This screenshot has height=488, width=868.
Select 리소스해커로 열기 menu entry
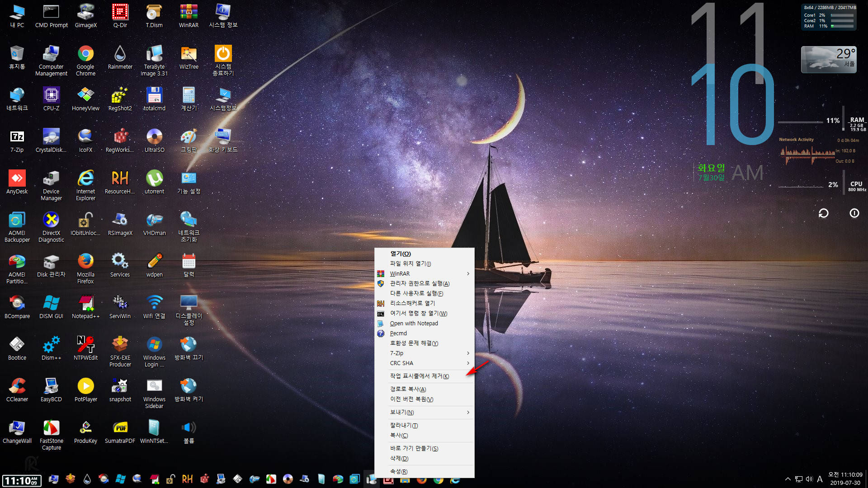click(425, 303)
